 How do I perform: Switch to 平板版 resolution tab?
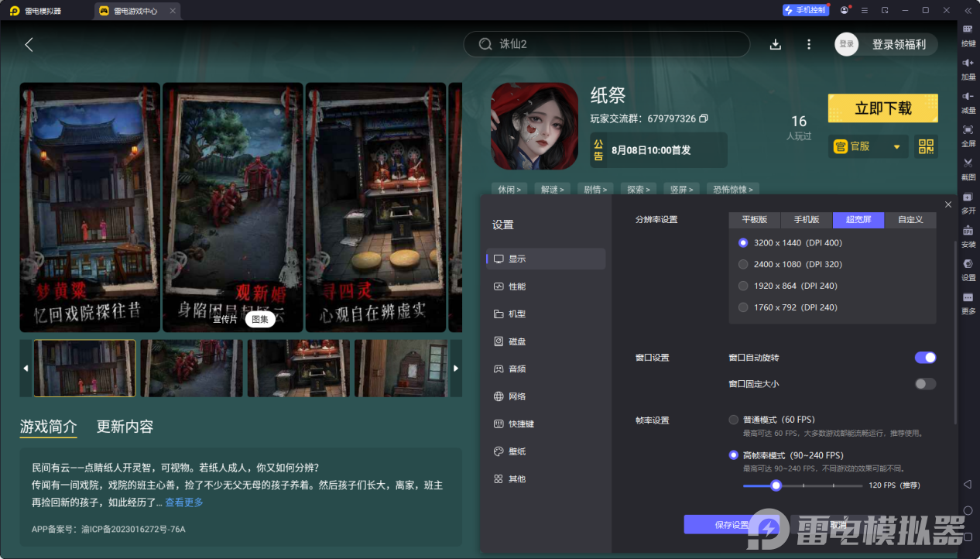[755, 220]
